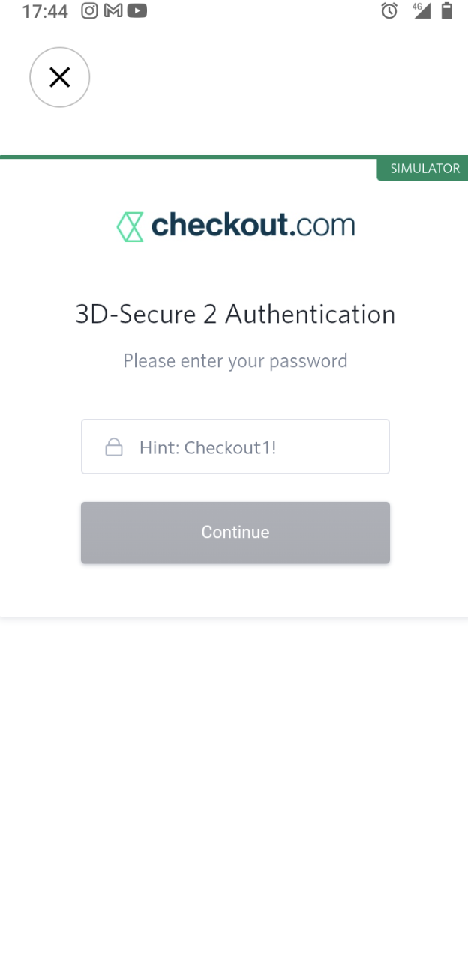The image size is (468, 980).
Task: Tap the battery status icon
Action: (447, 11)
